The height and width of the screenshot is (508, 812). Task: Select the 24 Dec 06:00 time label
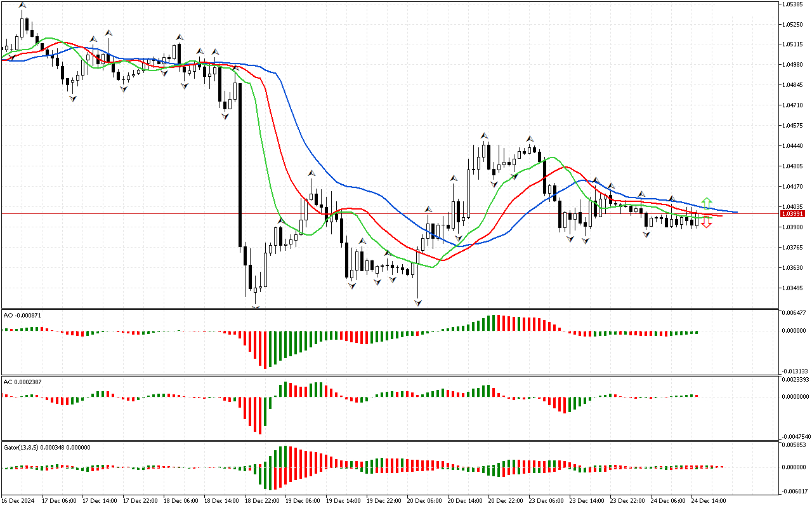click(668, 501)
